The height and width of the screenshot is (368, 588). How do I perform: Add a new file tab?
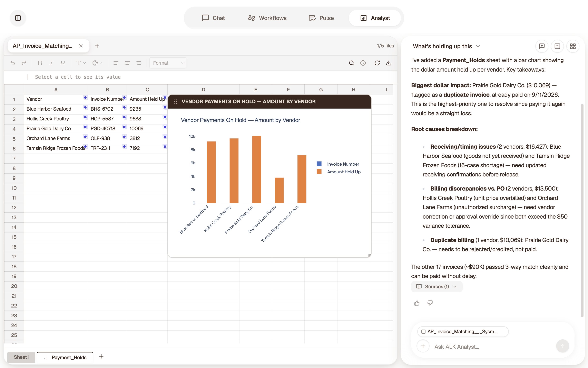pyautogui.click(x=97, y=46)
